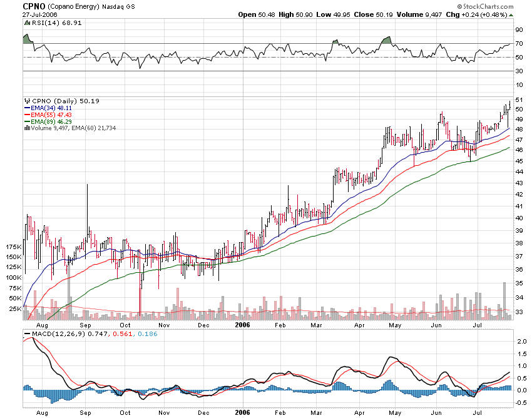532x418 pixels.
Task: Click the green up-triangle beside the Chg value
Action: coord(511,15)
